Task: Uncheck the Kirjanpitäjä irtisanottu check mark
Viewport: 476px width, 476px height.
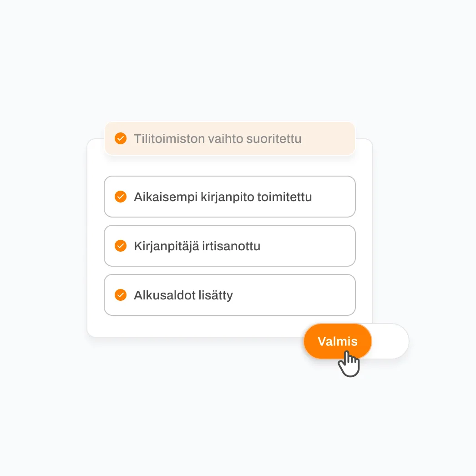Action: click(121, 246)
